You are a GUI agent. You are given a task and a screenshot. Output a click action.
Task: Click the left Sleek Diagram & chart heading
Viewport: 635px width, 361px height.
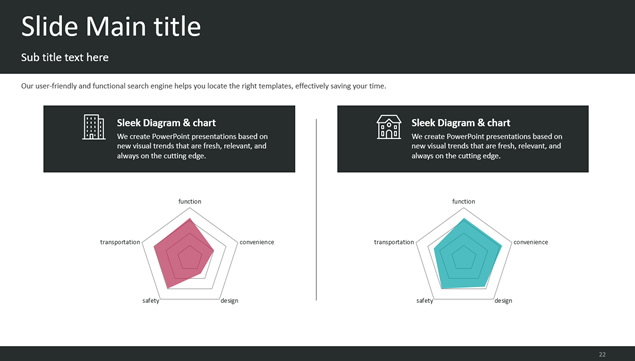[x=166, y=123]
